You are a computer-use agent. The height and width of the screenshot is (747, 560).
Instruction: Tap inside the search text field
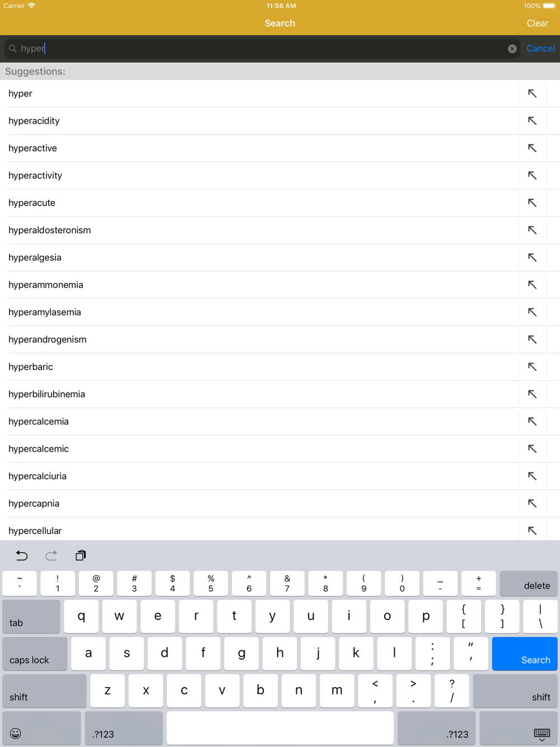[262, 49]
